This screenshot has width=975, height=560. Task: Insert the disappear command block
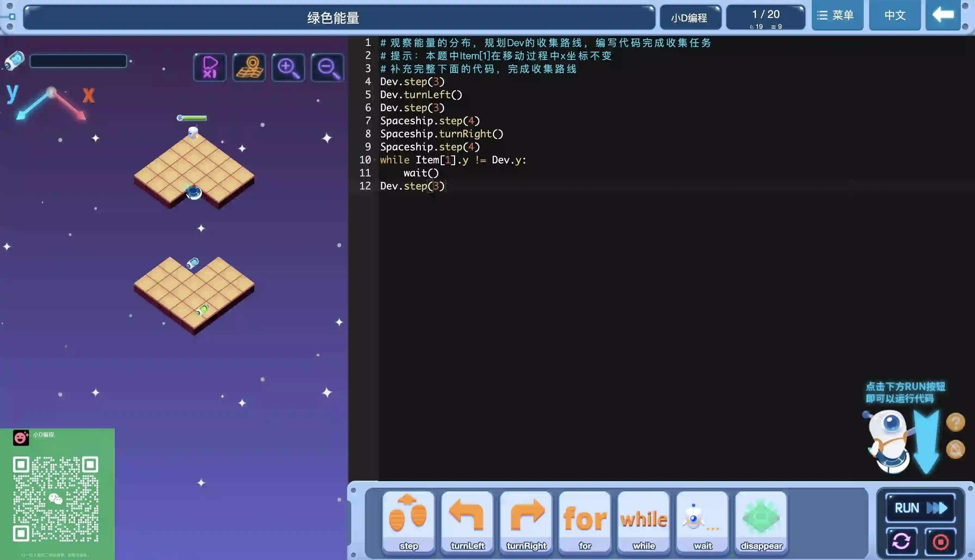[x=761, y=522]
